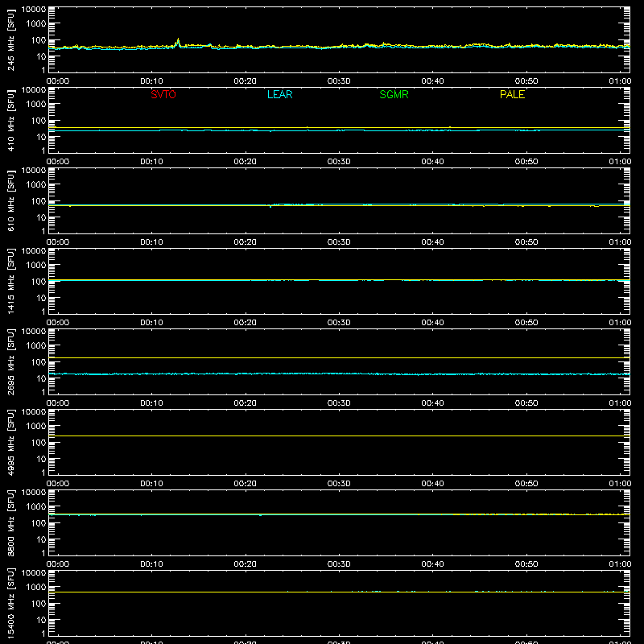Click the 01:00 time label below the 245 MHz plot

[x=620, y=81]
